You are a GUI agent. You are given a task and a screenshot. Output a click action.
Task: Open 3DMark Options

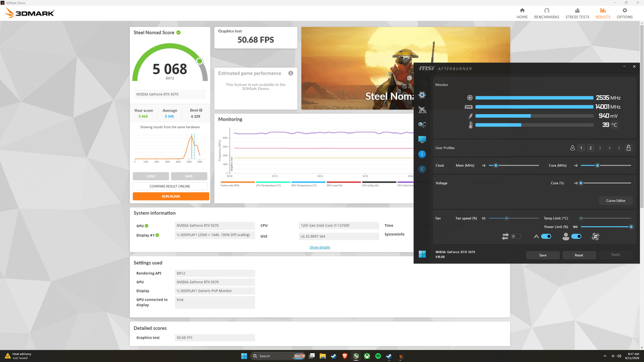[624, 13]
